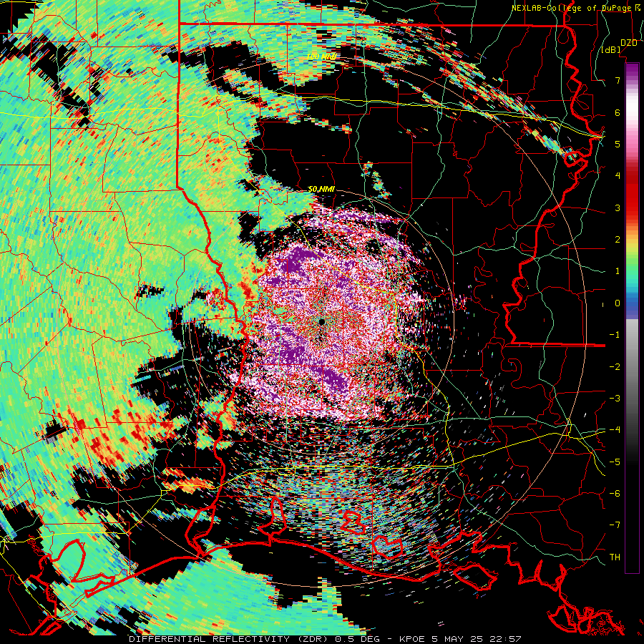Click the 7 dB tick label on the colorbar
Viewport: 644px width, 644px height.
tap(618, 80)
